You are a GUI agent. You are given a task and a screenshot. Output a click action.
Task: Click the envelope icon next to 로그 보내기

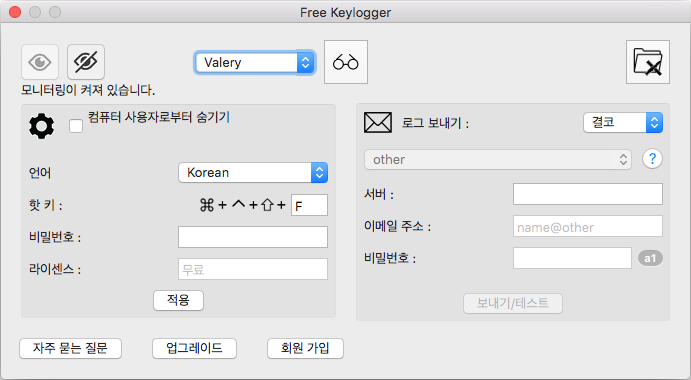[x=378, y=123]
